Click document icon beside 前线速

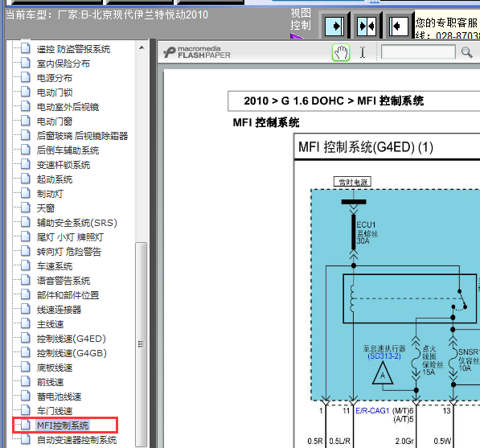point(26,381)
